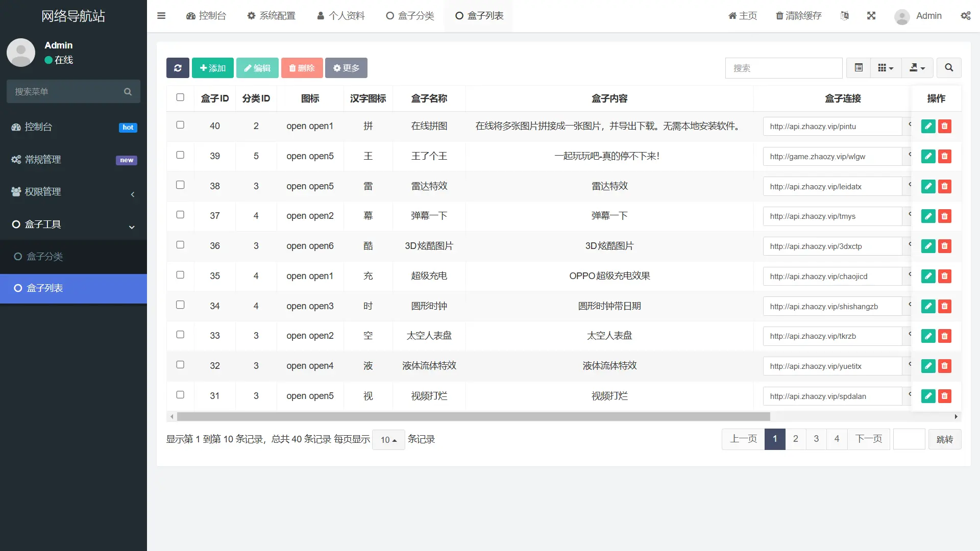Click the 跳转 page jump input field
Image resolution: width=980 pixels, height=551 pixels.
(x=909, y=439)
